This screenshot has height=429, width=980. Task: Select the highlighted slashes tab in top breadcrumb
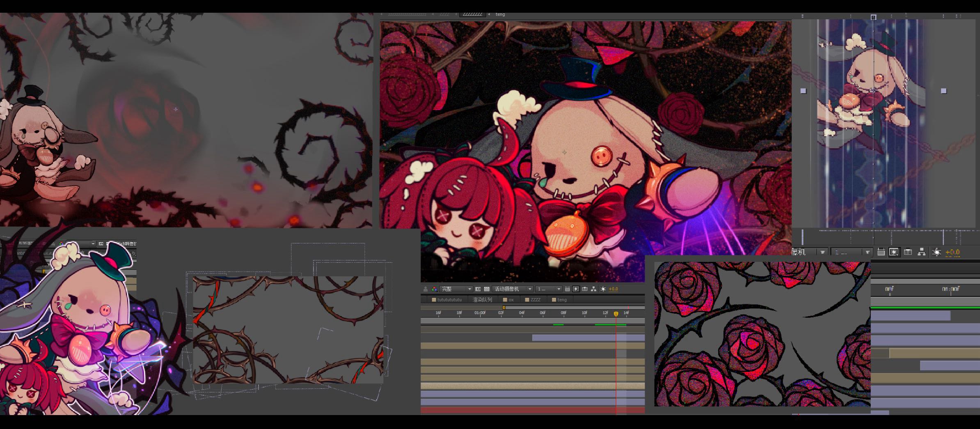pos(472,14)
